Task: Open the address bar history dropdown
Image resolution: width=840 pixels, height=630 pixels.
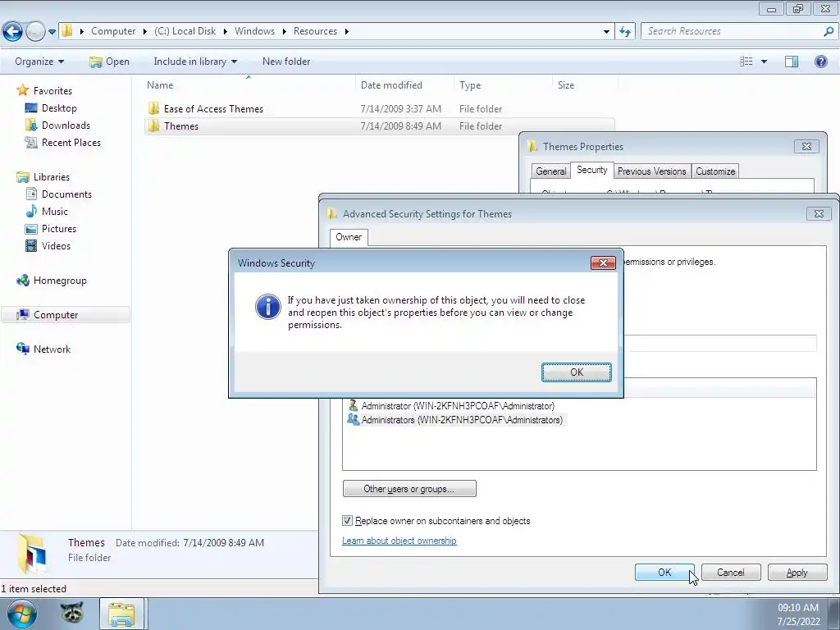Action: [x=606, y=32]
